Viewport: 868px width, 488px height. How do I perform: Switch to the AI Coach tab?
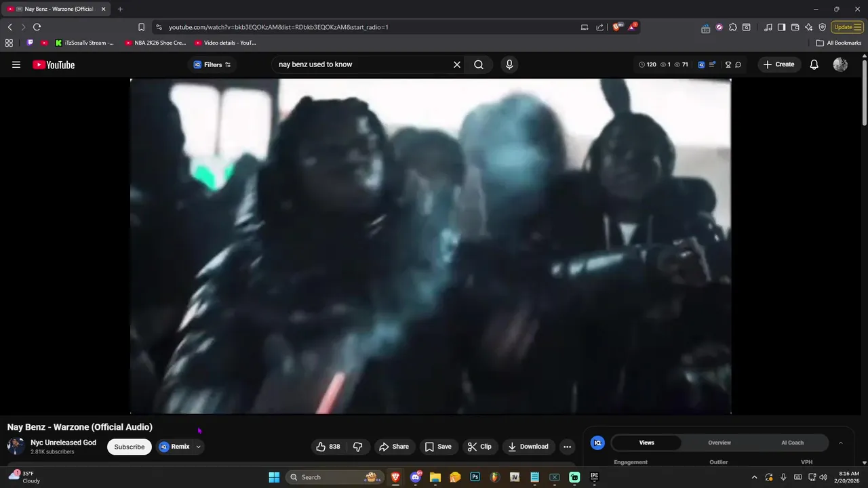click(x=792, y=443)
